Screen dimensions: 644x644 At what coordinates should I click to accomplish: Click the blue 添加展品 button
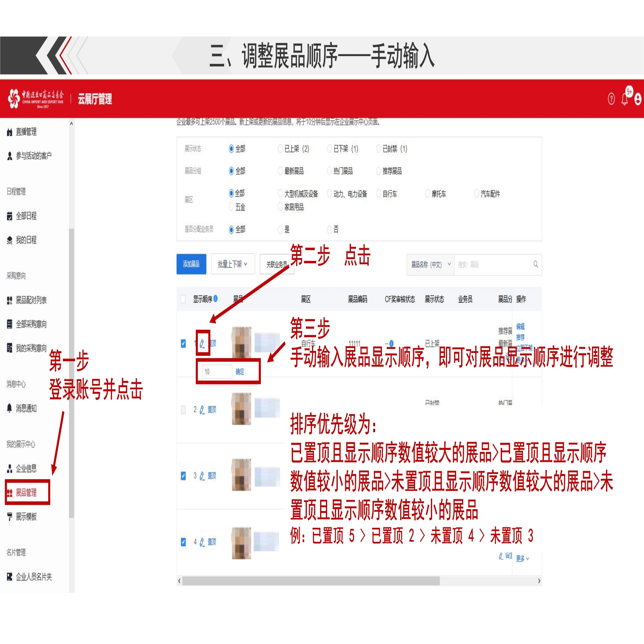191,264
